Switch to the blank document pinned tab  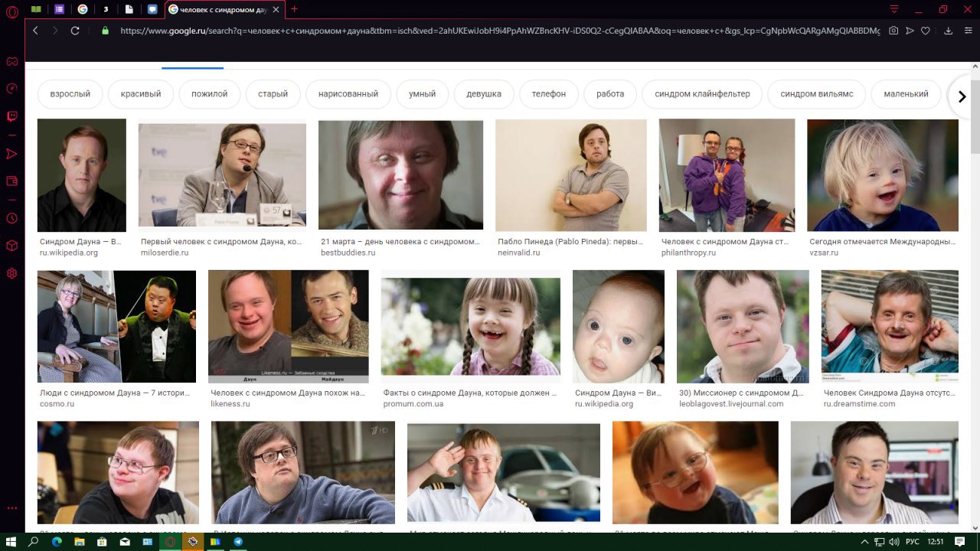tap(129, 9)
